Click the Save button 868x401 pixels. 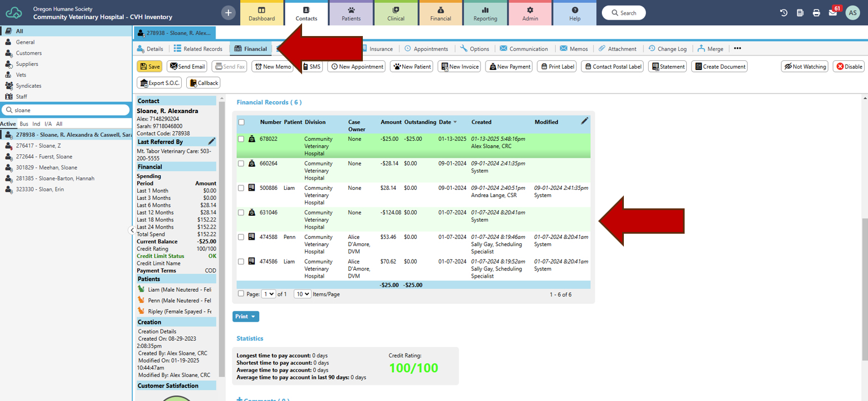(x=150, y=66)
